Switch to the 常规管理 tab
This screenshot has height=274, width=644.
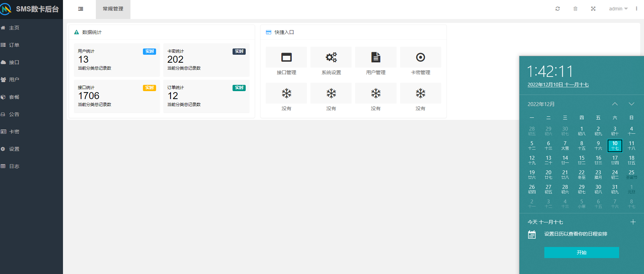(x=113, y=9)
